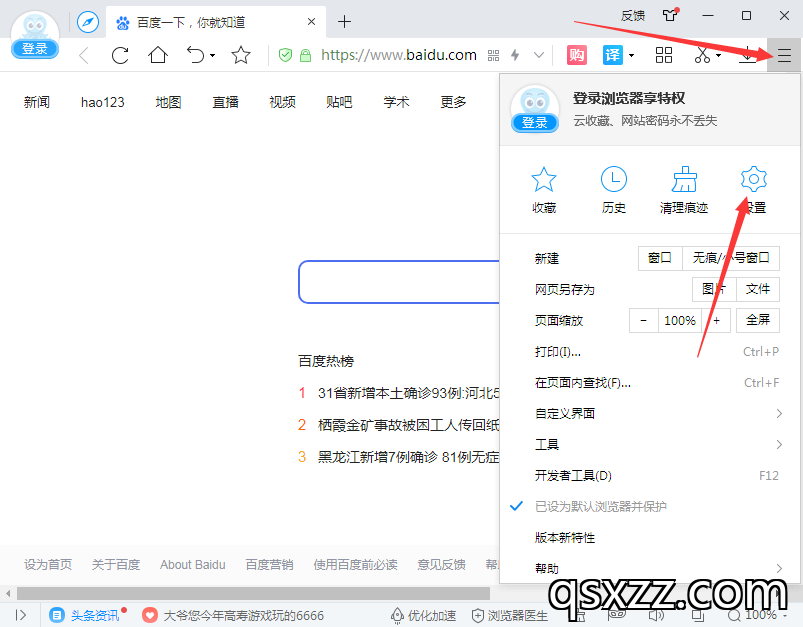Expand the 工具 submenu
Viewport: 803px width, 627px height.
650,445
